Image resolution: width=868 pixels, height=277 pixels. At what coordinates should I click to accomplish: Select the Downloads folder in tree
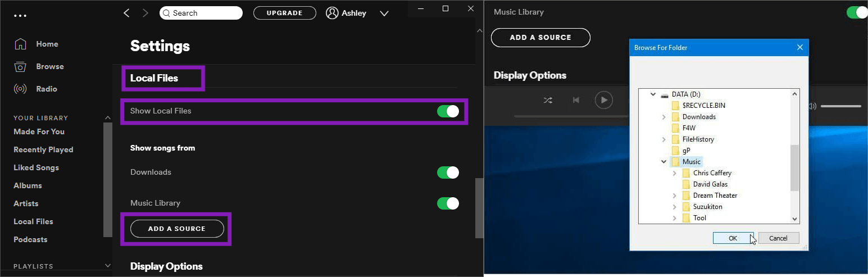click(x=694, y=117)
